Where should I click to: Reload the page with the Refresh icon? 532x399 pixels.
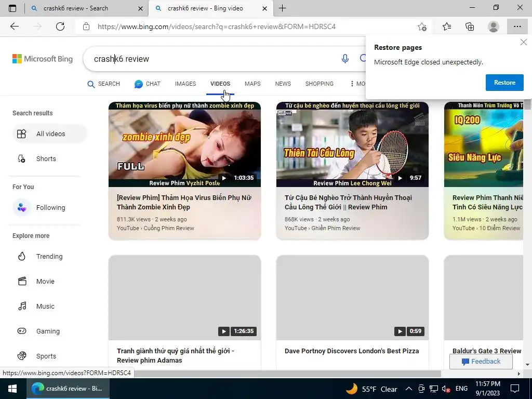pyautogui.click(x=60, y=26)
